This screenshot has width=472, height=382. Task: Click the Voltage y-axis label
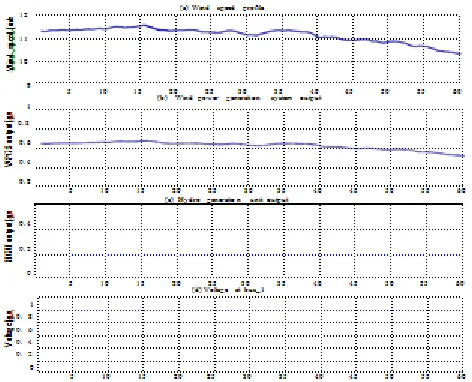[10, 328]
